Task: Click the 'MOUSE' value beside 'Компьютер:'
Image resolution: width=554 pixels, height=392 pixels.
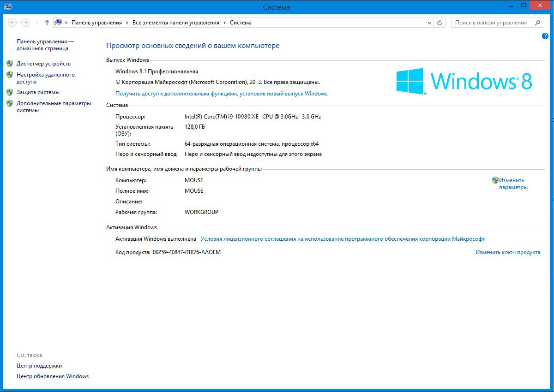Action: 194,180
